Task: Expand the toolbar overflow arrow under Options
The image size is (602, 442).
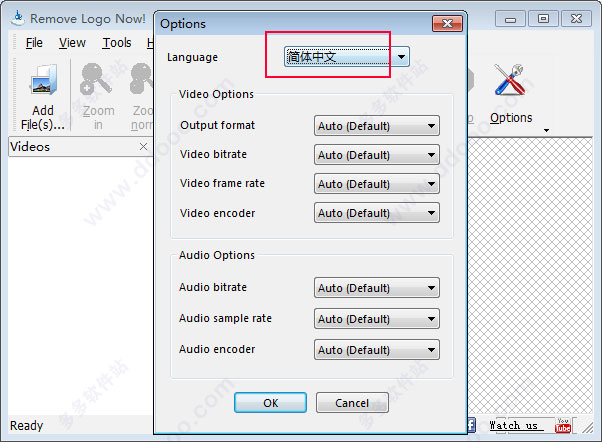Action: click(546, 131)
